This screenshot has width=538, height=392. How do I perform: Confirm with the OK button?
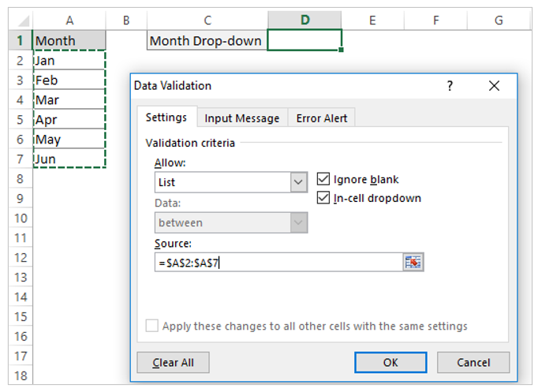(x=390, y=363)
